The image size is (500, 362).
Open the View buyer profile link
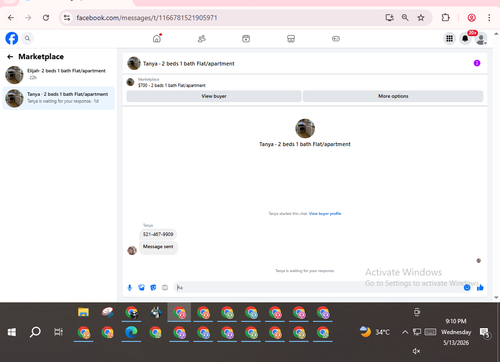click(325, 213)
